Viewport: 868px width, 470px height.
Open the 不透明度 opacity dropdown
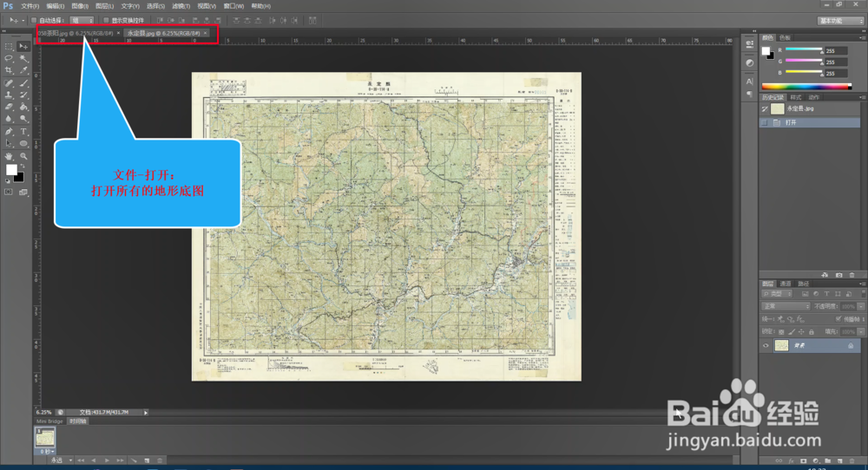pyautogui.click(x=861, y=306)
